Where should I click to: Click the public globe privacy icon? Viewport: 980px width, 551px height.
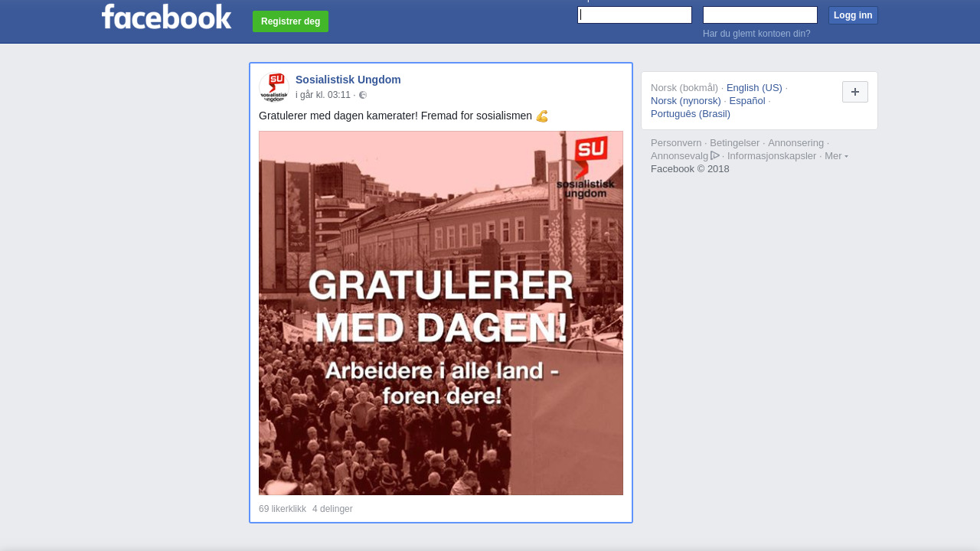[x=363, y=95]
